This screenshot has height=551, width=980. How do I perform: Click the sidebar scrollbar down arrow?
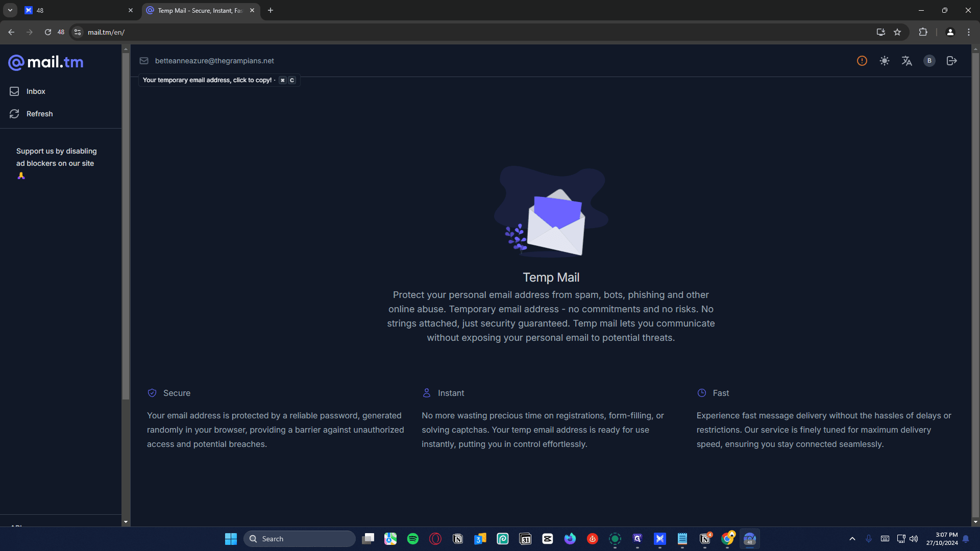(x=126, y=522)
